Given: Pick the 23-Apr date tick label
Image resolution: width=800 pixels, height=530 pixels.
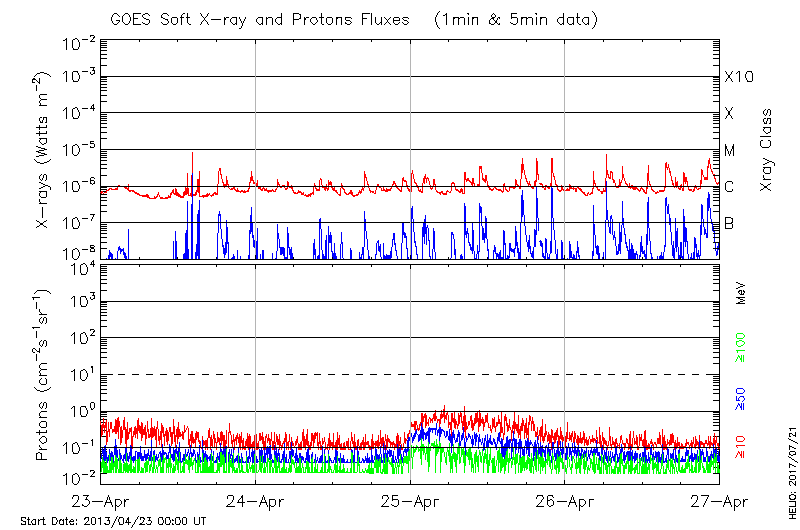Looking at the screenshot, I should click(103, 501).
